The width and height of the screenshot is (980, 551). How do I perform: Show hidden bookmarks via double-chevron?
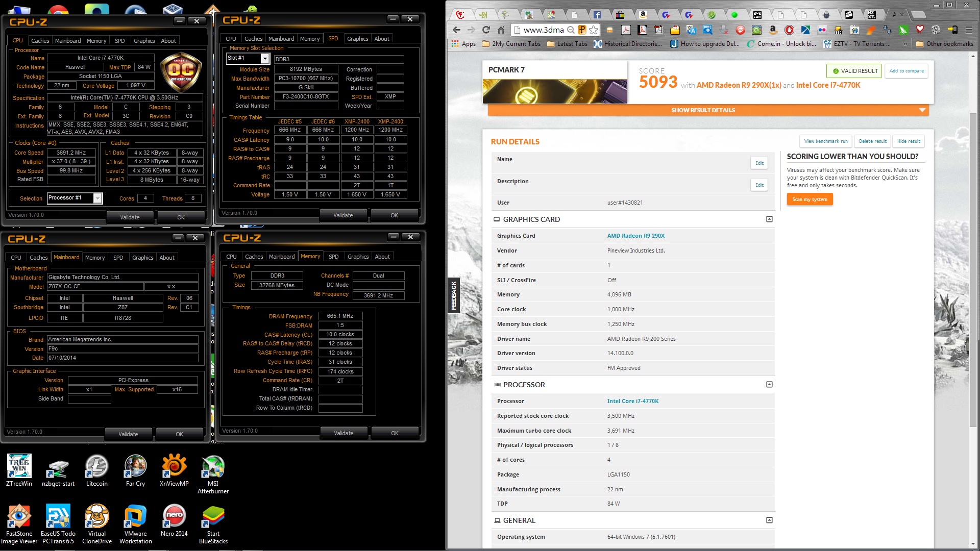point(905,44)
